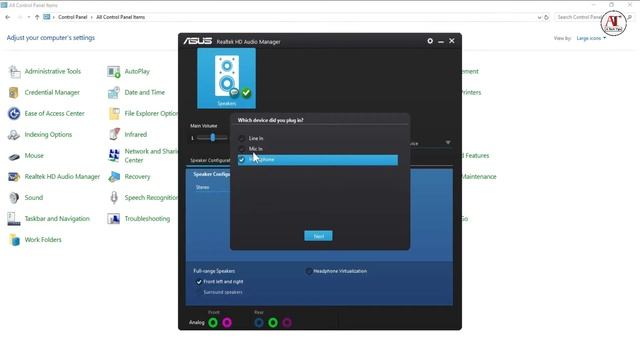Viewport: 640px width, 360px height.
Task: Select the Mic In device option
Action: tap(242, 149)
